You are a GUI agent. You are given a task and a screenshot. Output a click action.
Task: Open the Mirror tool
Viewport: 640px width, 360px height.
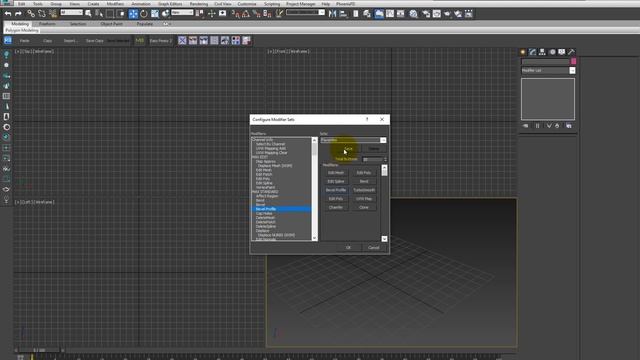(332, 14)
